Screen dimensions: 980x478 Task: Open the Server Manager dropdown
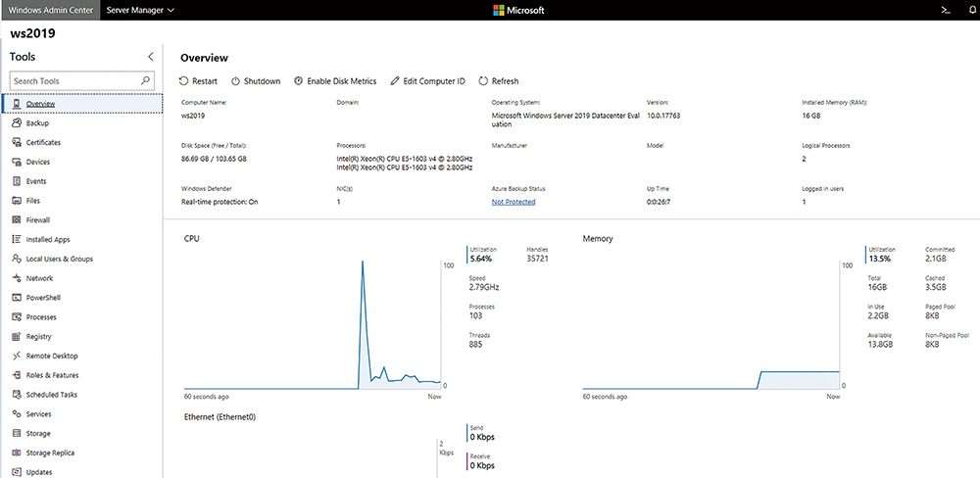click(x=140, y=10)
